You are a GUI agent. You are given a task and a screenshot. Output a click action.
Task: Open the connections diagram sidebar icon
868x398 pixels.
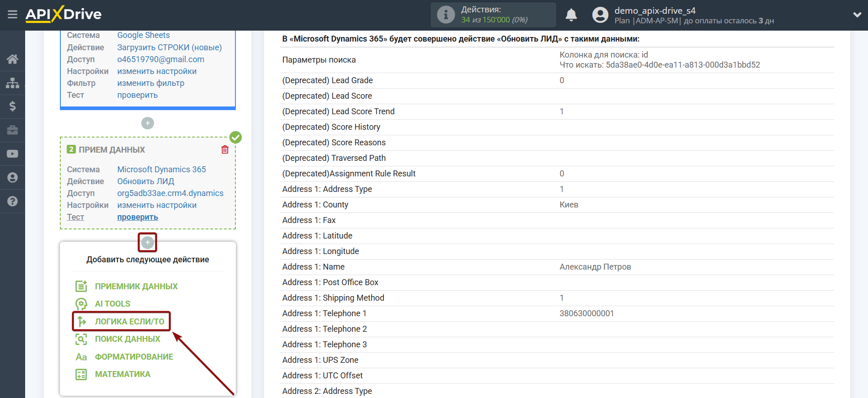coord(12,83)
